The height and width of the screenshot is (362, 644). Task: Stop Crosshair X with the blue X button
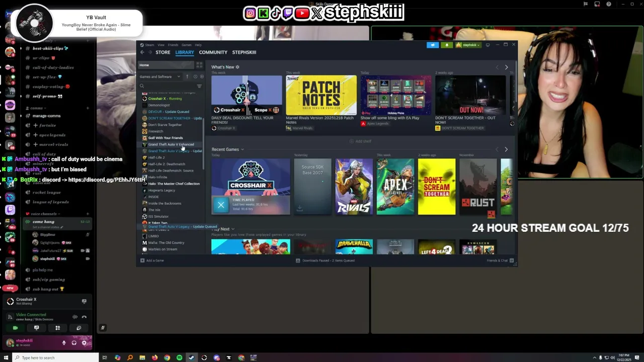point(221,205)
